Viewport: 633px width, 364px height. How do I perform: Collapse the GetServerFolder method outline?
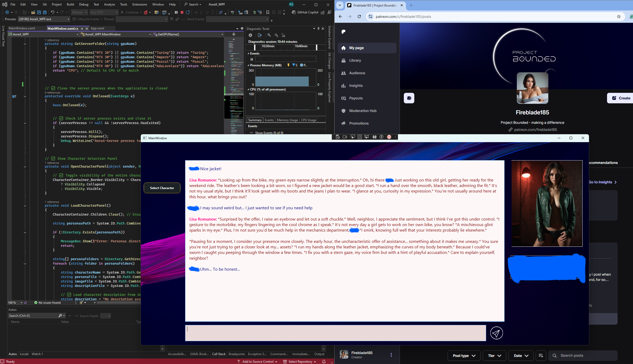25,44
